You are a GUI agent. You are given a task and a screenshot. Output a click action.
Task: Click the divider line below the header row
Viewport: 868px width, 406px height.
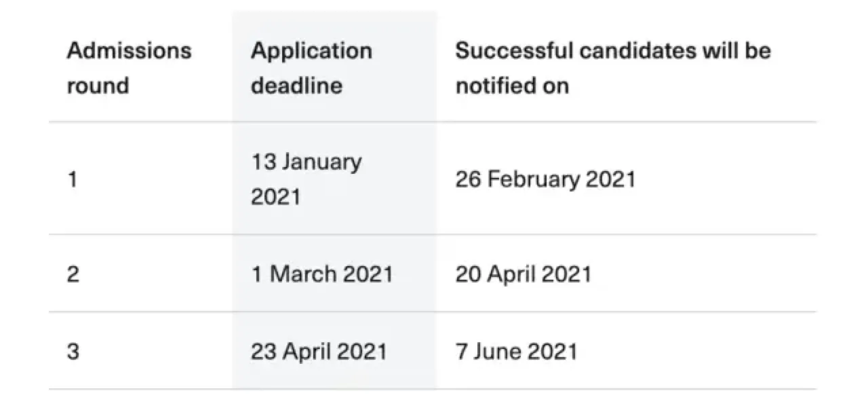pyautogui.click(x=433, y=122)
